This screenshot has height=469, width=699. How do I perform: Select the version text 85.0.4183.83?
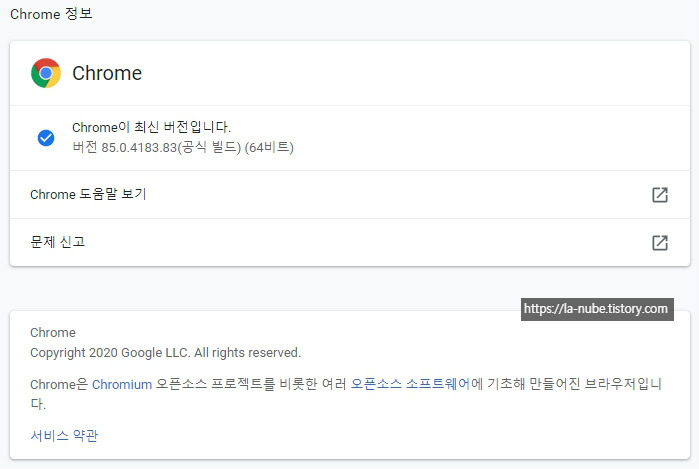(x=139, y=148)
